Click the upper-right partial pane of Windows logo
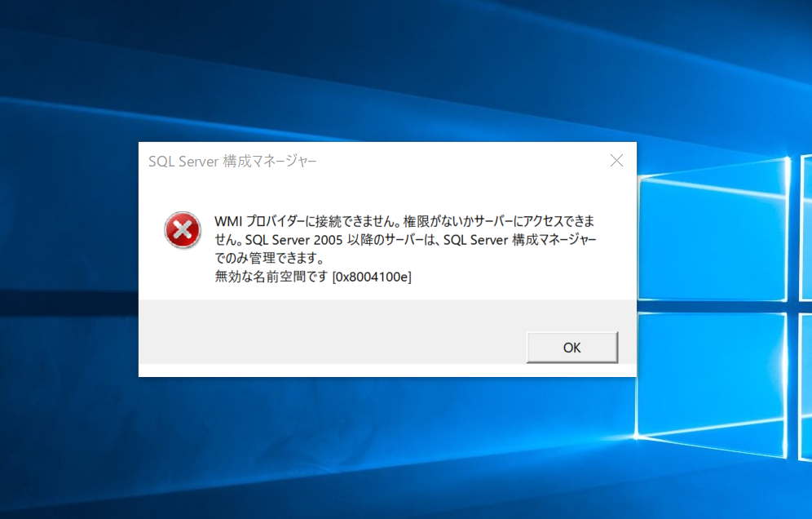 click(x=806, y=228)
